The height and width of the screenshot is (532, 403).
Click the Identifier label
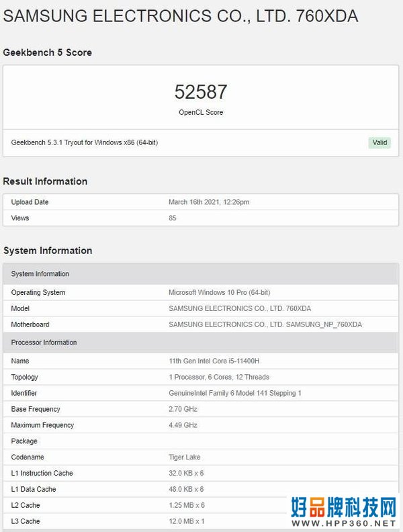(24, 393)
